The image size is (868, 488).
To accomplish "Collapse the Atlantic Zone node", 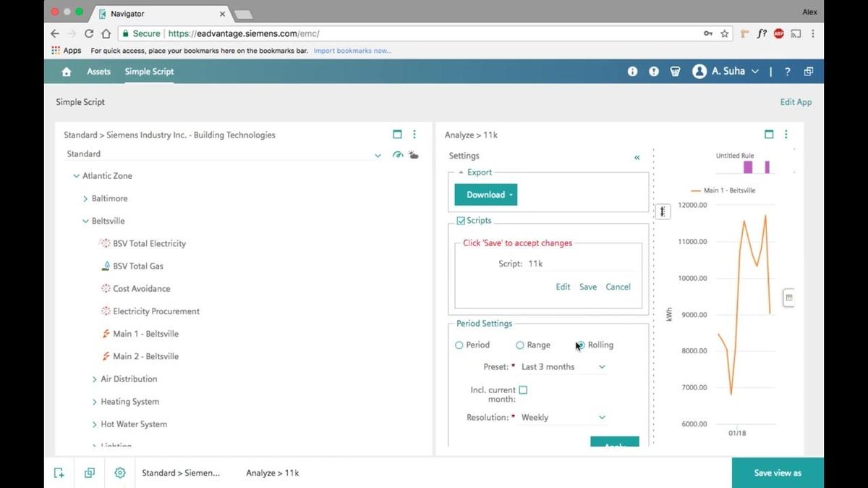I will point(76,176).
